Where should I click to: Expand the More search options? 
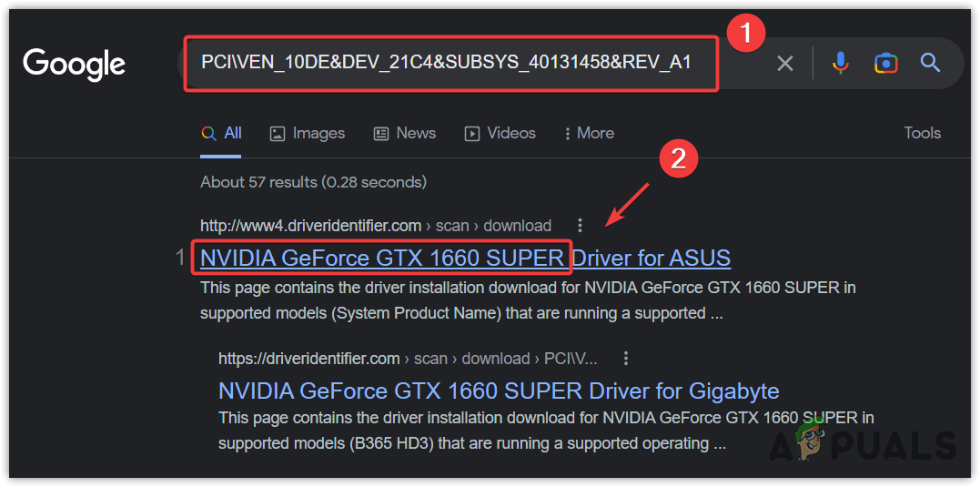click(589, 133)
